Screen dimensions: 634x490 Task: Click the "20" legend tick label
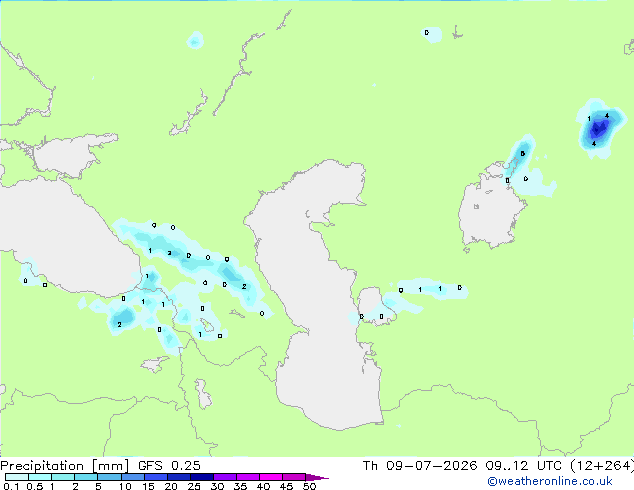click(x=171, y=486)
